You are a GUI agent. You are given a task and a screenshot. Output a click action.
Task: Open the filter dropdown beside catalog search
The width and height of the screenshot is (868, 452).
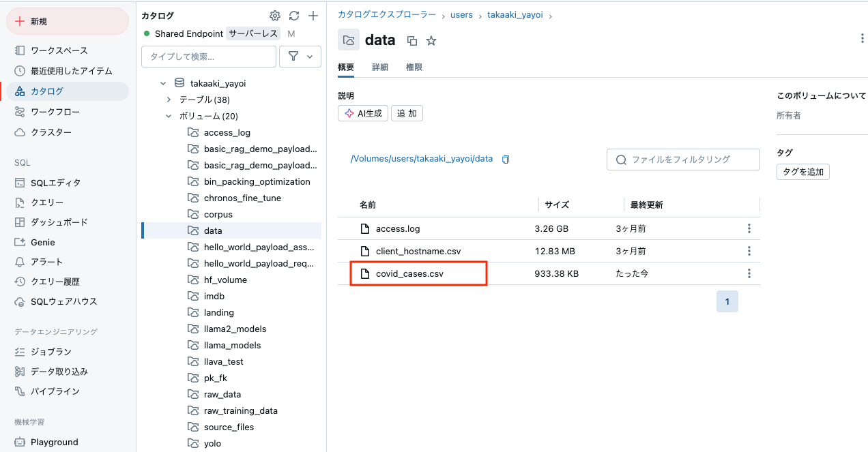(x=300, y=56)
